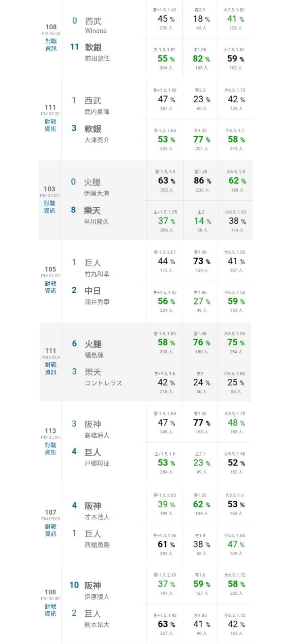This screenshot has height=644, width=303.
Task: Click 客-1.5, 2.07 spread cell showing 44%
Action: (x=165, y=262)
